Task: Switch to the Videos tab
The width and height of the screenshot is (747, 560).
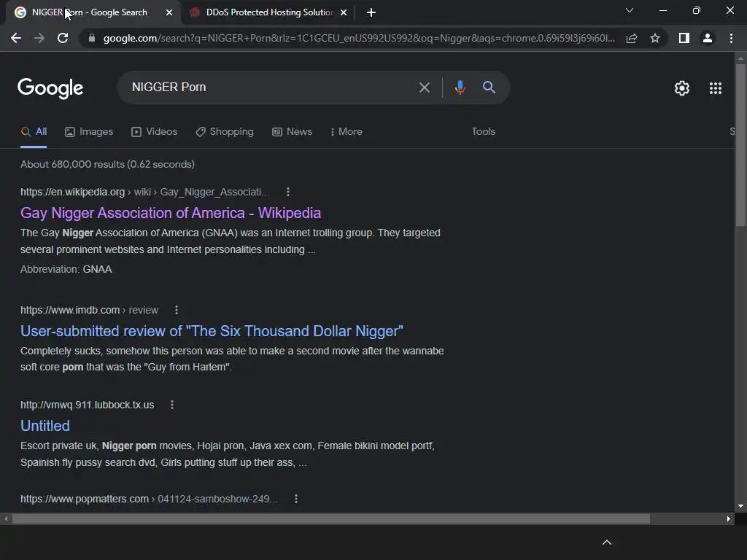Action: tap(155, 132)
